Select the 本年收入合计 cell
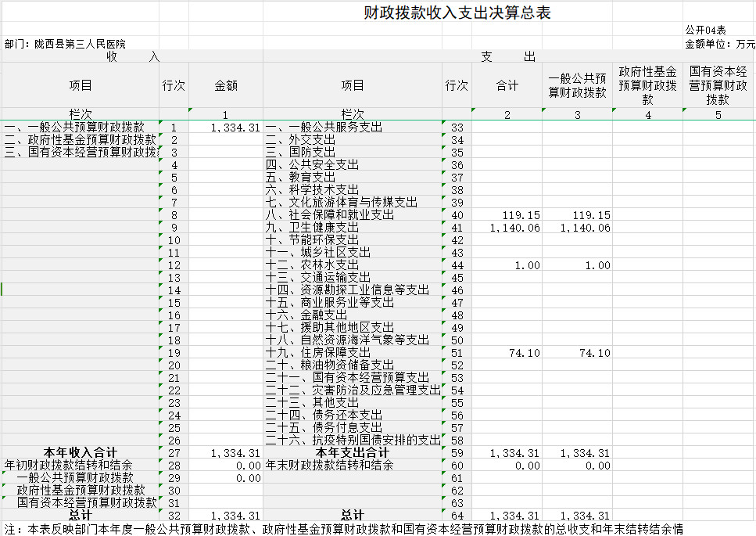756x536 pixels. point(80,452)
